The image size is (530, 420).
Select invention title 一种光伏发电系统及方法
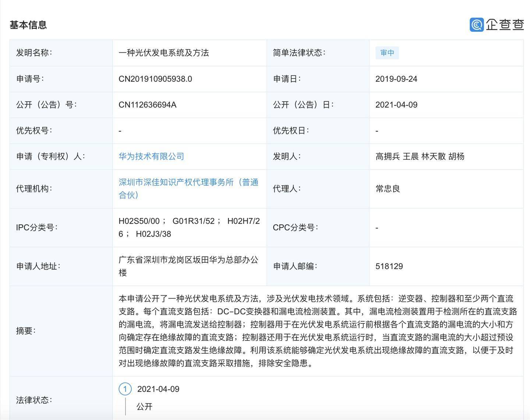(164, 53)
